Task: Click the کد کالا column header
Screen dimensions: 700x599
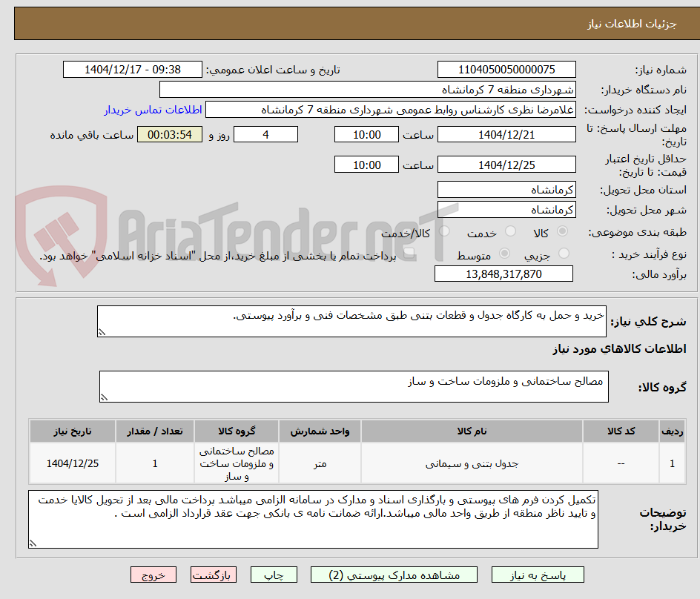Action: [x=621, y=431]
